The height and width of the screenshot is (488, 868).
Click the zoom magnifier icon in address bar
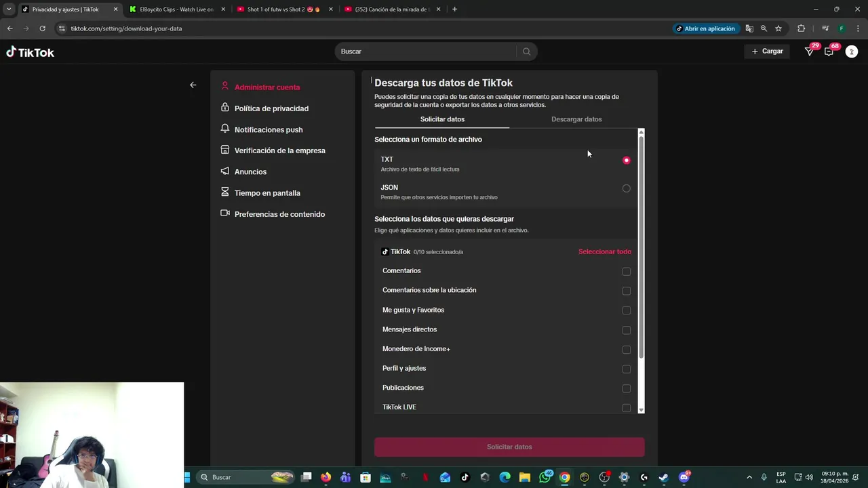coord(764,28)
